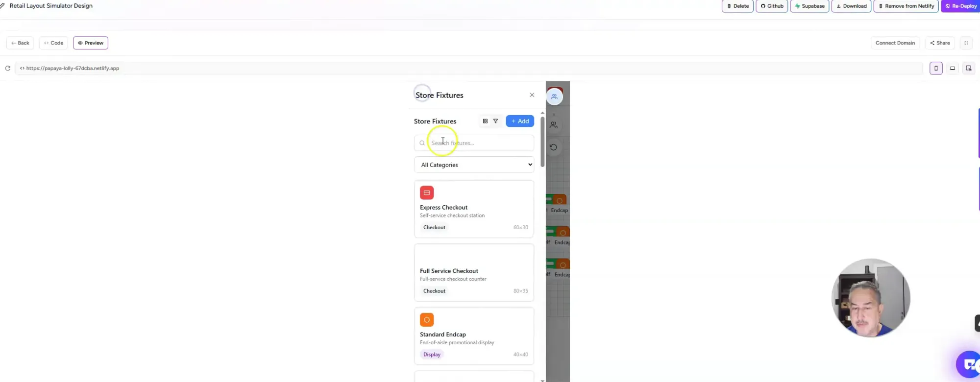Click the gray people icon on canvas toolbar
Screen dimensions: 980x382
[x=553, y=125]
